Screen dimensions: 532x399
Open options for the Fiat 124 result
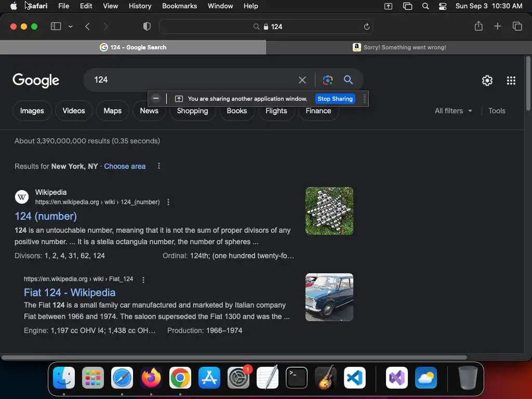point(143,280)
